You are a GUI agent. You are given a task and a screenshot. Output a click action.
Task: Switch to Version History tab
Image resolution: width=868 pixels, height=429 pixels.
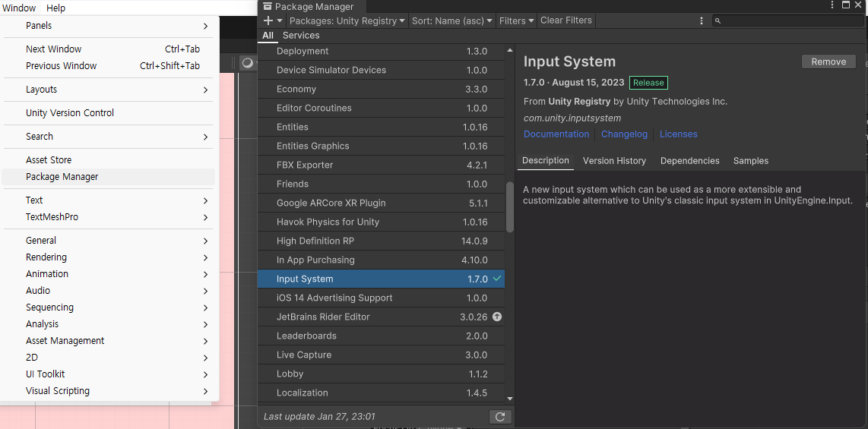(x=614, y=161)
